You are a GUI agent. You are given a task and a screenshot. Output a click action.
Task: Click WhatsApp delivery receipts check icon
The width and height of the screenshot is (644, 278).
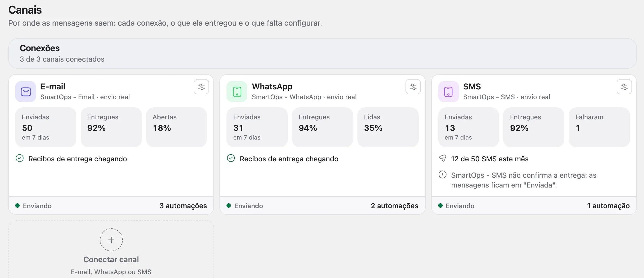231,158
